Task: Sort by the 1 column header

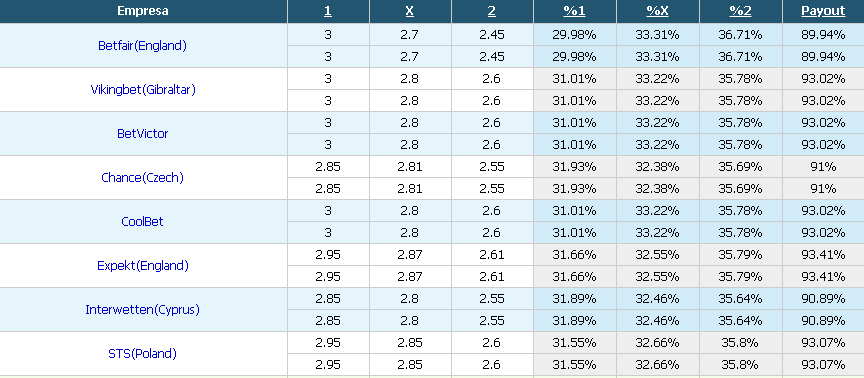Action: (328, 11)
